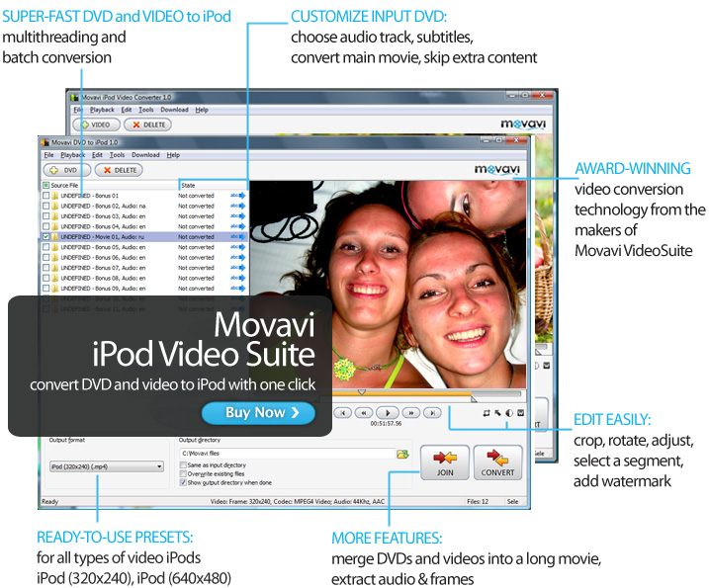
Task: Uncheck the Movie 01 source file checkbox
Action: pos(45,237)
